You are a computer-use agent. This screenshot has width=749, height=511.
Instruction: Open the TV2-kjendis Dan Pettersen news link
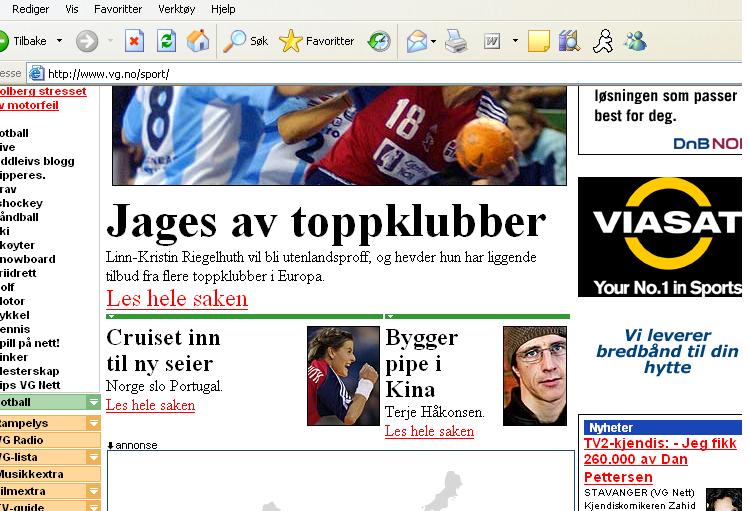(x=660, y=460)
